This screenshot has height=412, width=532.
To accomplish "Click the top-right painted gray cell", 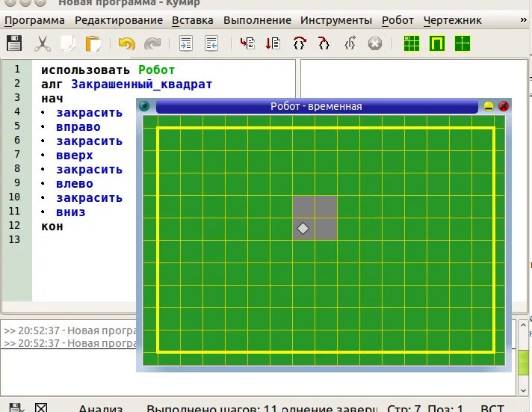I will coord(326,206).
